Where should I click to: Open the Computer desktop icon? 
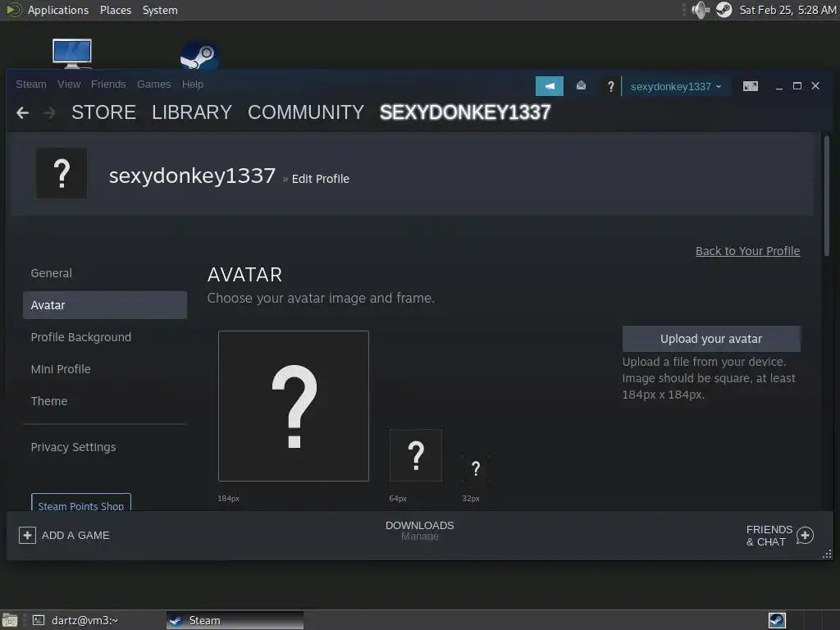click(x=72, y=53)
